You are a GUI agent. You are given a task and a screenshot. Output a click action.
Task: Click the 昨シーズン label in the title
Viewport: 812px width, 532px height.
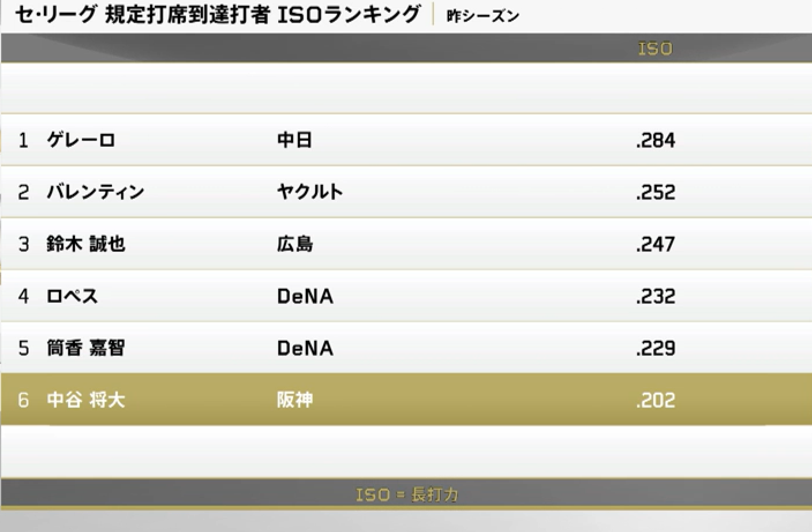click(x=483, y=16)
